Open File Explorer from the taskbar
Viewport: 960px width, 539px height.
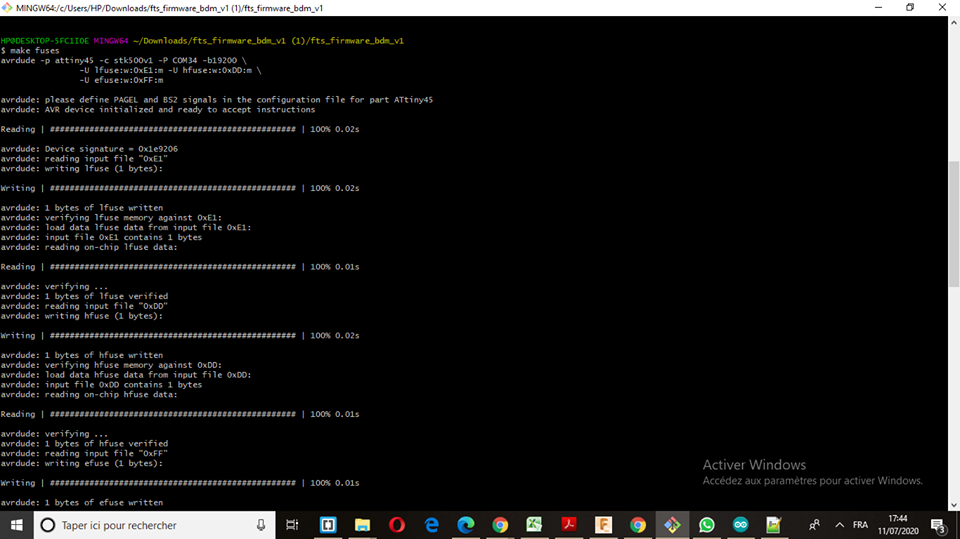pyautogui.click(x=362, y=525)
